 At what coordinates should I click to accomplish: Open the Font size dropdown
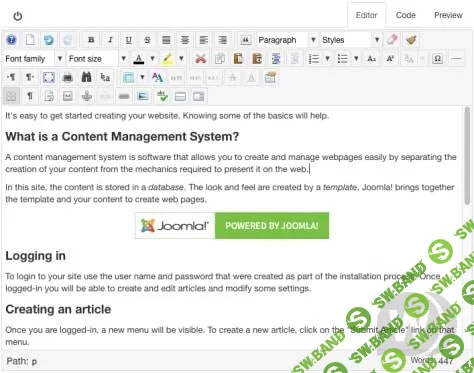click(97, 59)
